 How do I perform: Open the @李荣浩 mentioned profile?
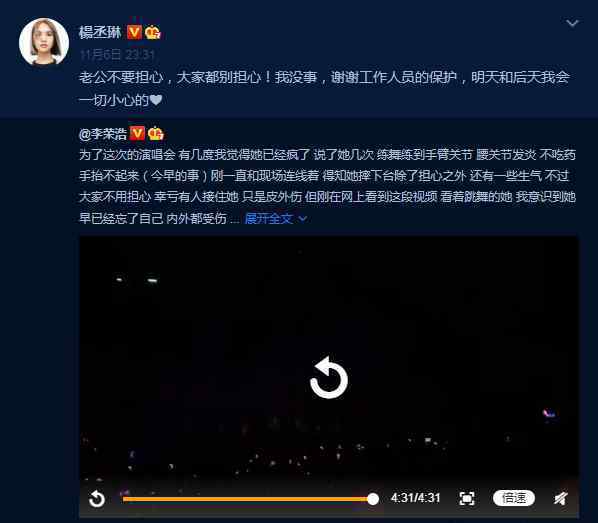pyautogui.click(x=103, y=134)
